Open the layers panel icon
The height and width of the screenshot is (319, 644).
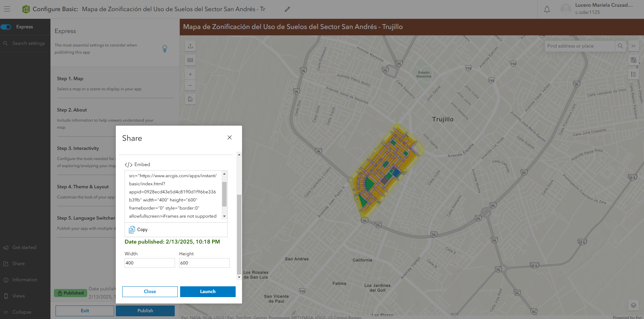[x=633, y=305]
